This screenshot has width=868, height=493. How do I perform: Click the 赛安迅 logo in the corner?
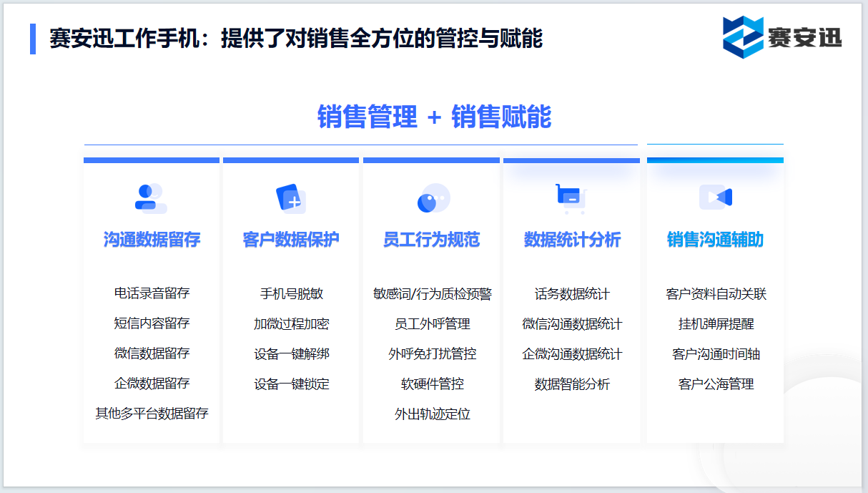[x=782, y=36]
